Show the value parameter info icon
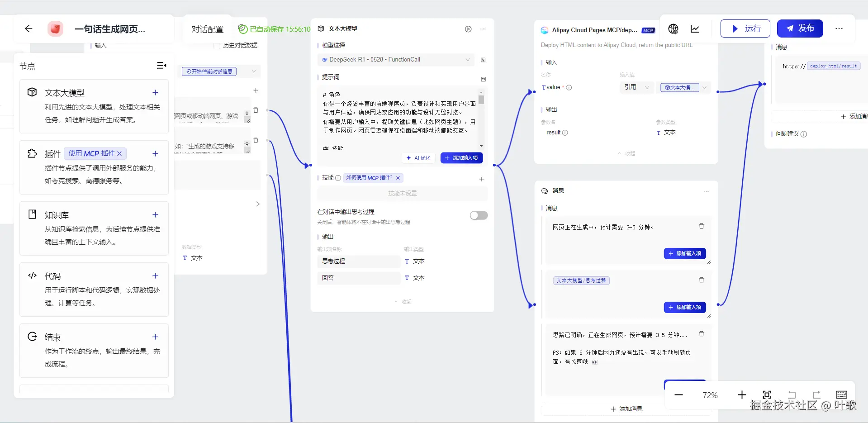 [x=569, y=88]
